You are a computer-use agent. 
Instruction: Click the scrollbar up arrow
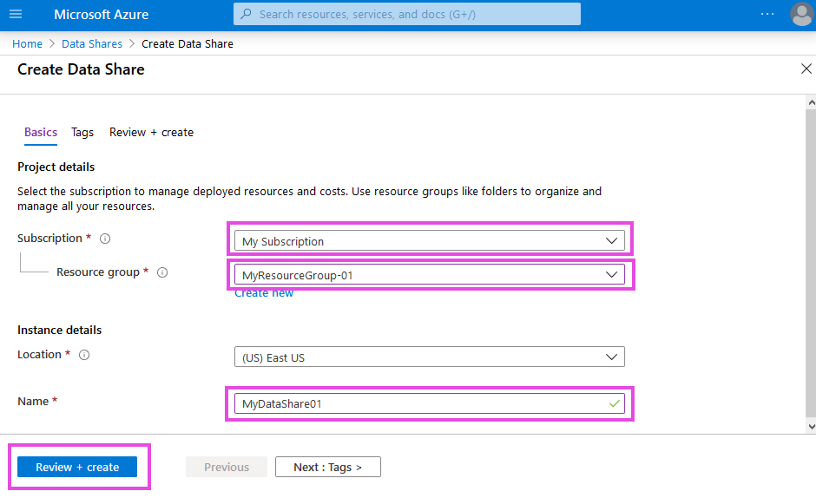pyautogui.click(x=812, y=103)
